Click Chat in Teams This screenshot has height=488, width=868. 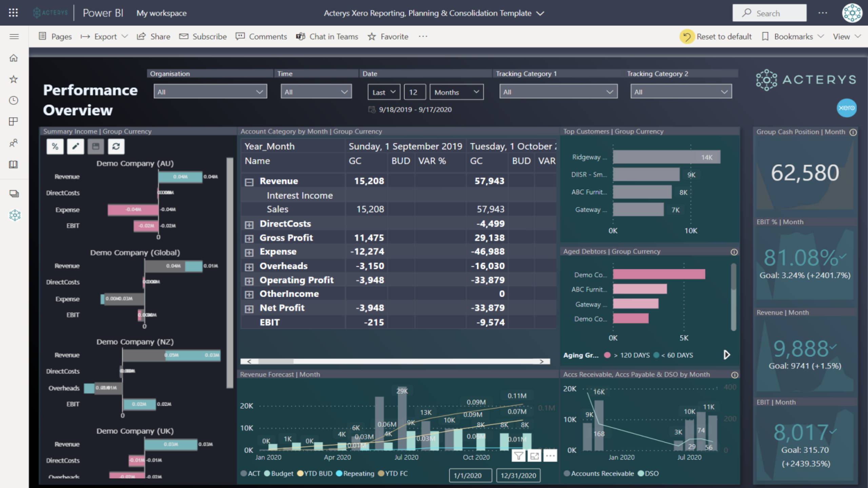pos(327,36)
